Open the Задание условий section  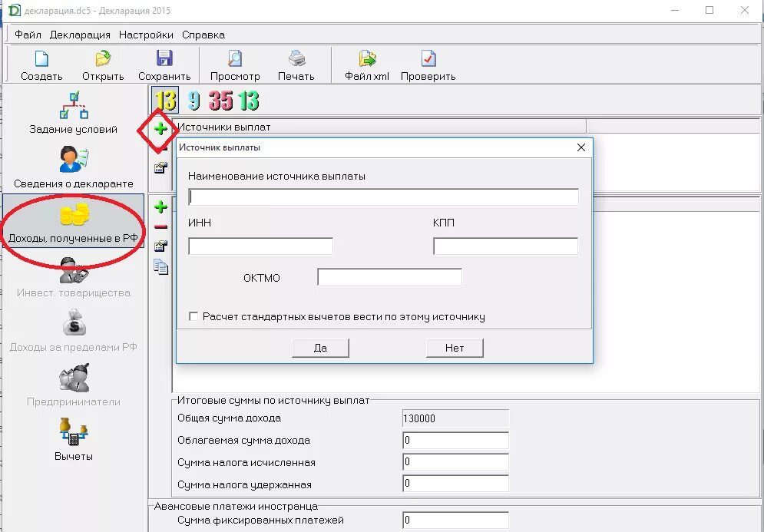74,113
